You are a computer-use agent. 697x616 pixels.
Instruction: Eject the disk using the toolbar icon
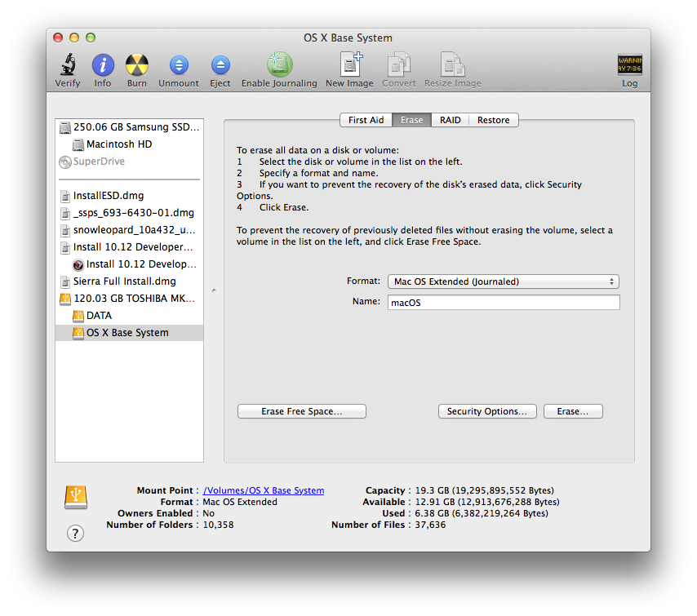(x=220, y=65)
